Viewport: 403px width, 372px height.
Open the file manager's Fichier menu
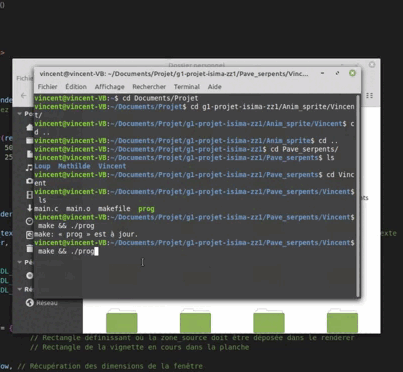pos(25,78)
